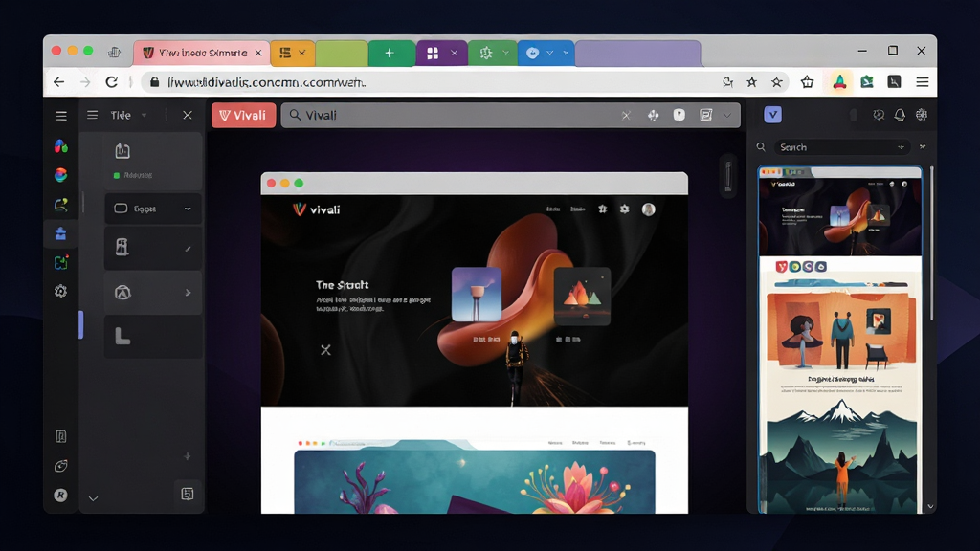This screenshot has width=980, height=551.
Task: Click the vertical slider handle beside the preview
Action: (728, 176)
